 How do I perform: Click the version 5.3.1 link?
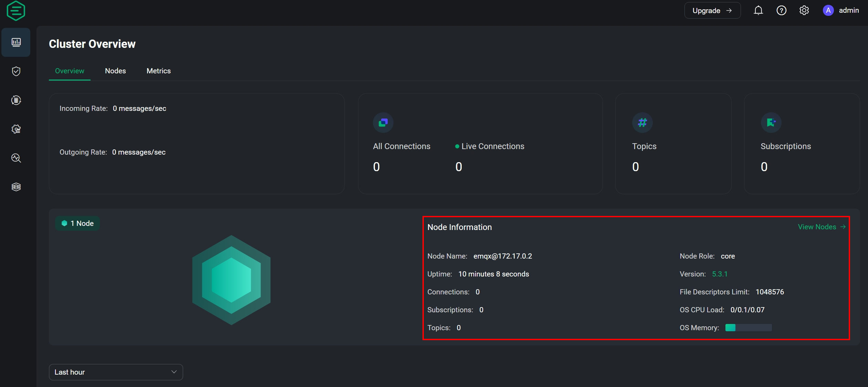tap(720, 274)
